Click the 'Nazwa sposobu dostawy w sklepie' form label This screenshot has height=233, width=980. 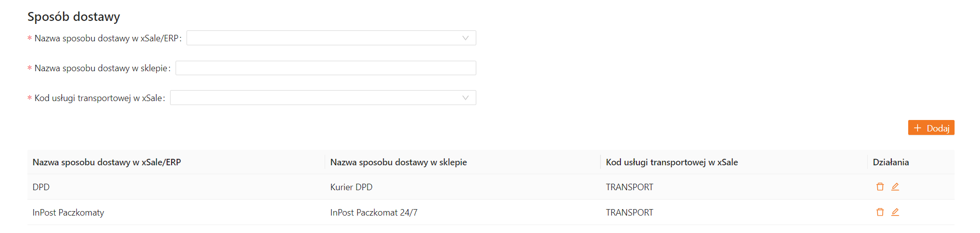pyautogui.click(x=100, y=68)
